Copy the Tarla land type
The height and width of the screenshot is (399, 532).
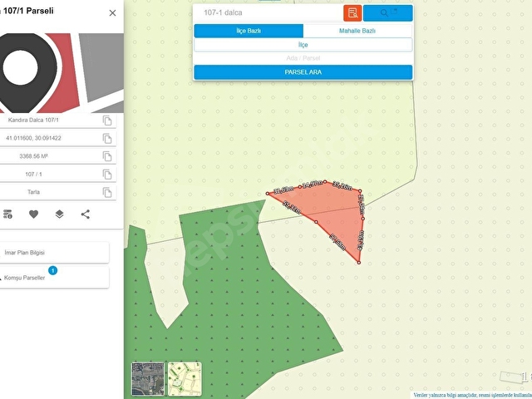107,192
